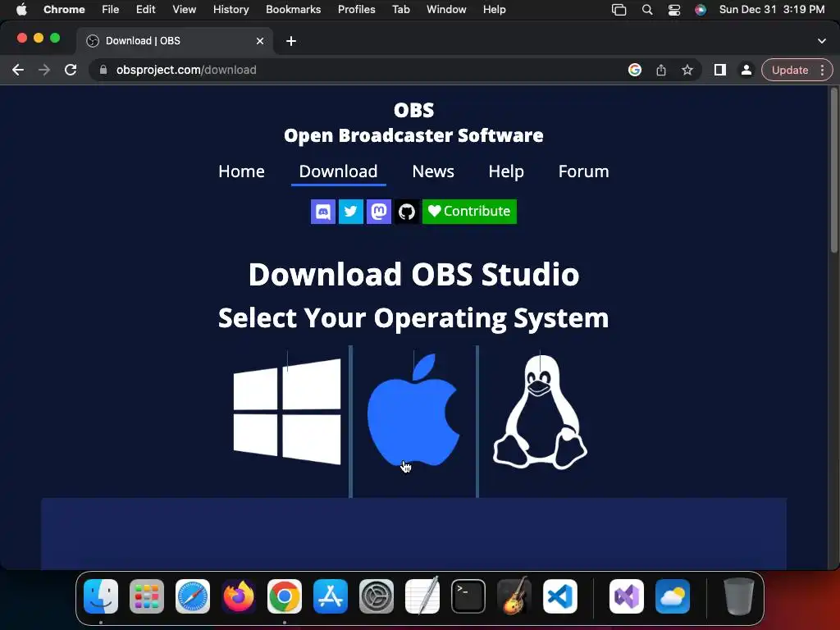Open the File menu
The height and width of the screenshot is (630, 840).
(x=111, y=10)
